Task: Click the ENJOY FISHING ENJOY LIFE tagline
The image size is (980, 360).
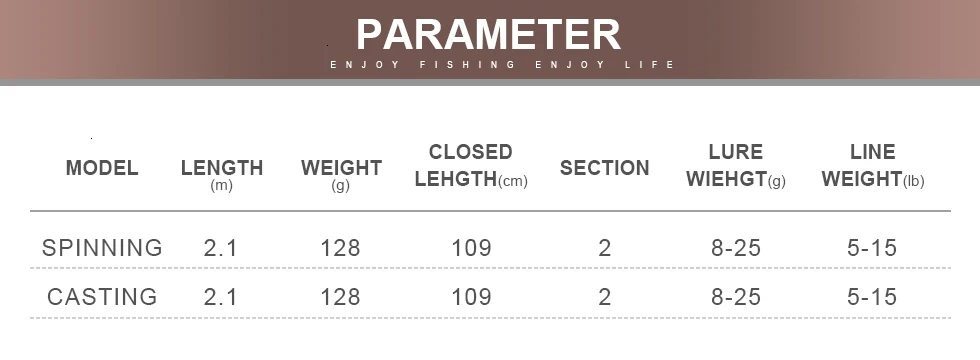Action: click(502, 64)
